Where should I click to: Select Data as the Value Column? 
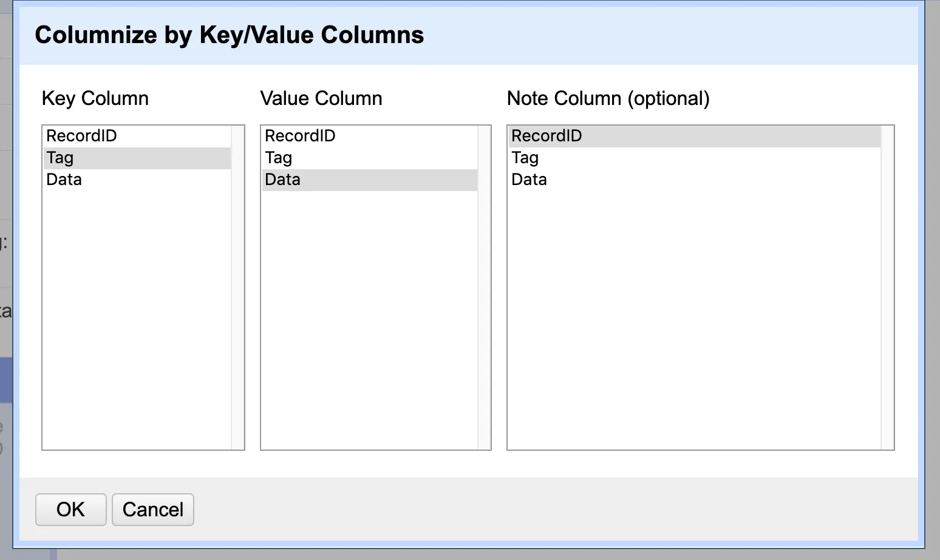[282, 180]
